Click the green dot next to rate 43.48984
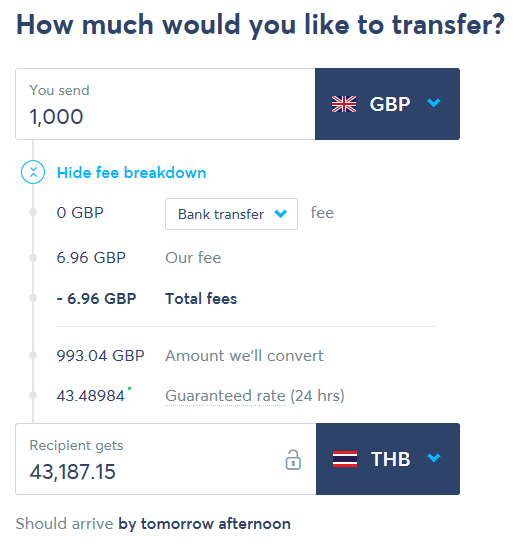This screenshot has height=549, width=523. pyautogui.click(x=130, y=388)
